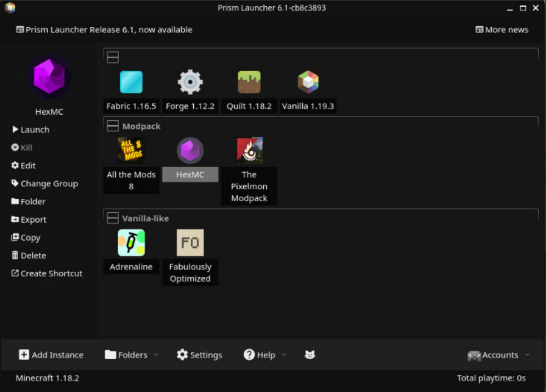Click Add Instance button
The width and height of the screenshot is (546, 392).
click(x=51, y=355)
